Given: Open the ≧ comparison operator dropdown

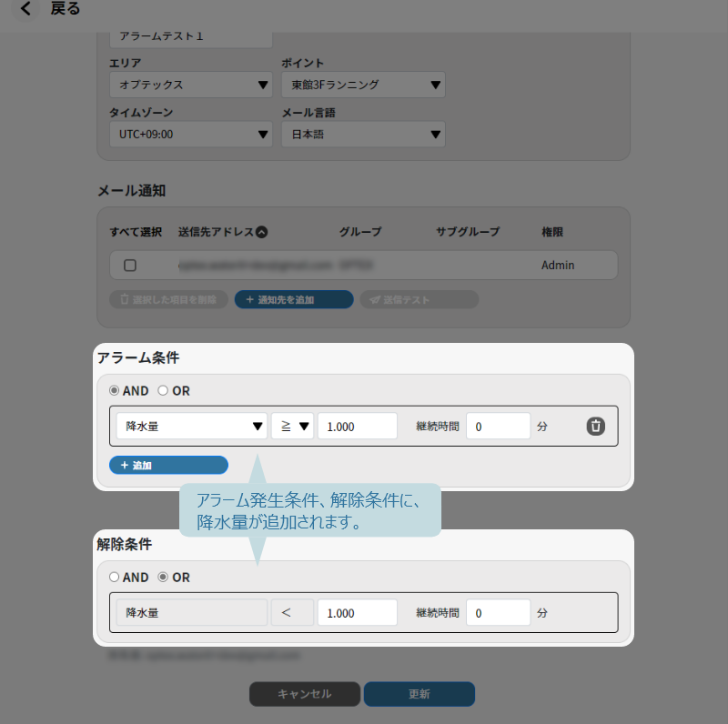Looking at the screenshot, I should pyautogui.click(x=293, y=426).
